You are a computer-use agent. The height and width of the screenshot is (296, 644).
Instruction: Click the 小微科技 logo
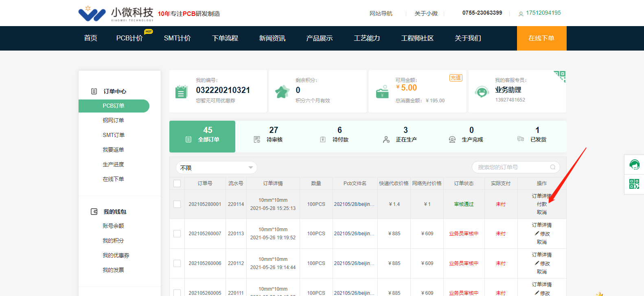point(116,13)
